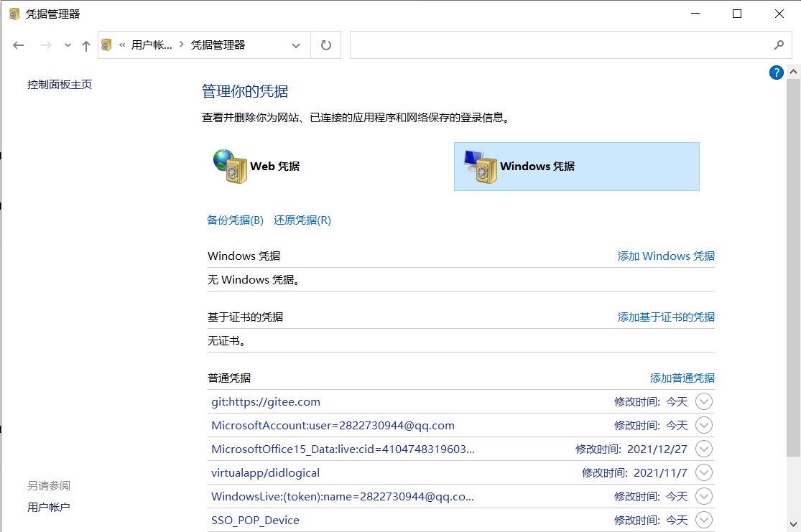Expand the SSO_POP_Device row chevron
The width and height of the screenshot is (801, 532).
pyautogui.click(x=704, y=520)
